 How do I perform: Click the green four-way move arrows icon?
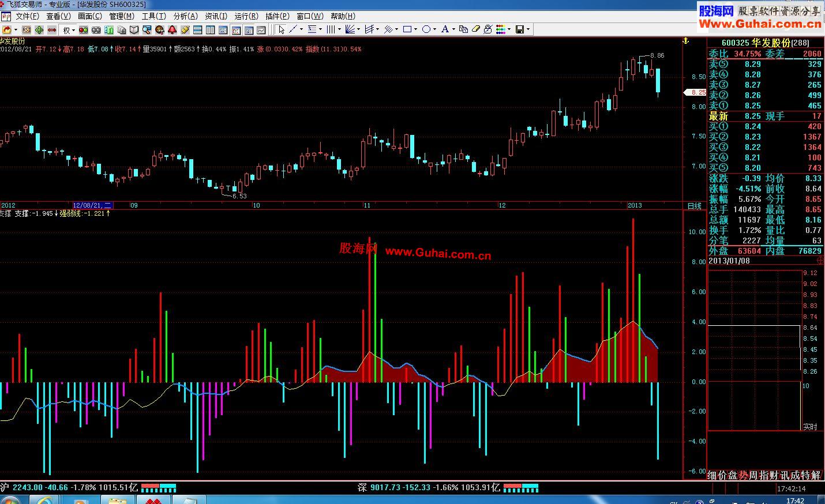click(39, 30)
